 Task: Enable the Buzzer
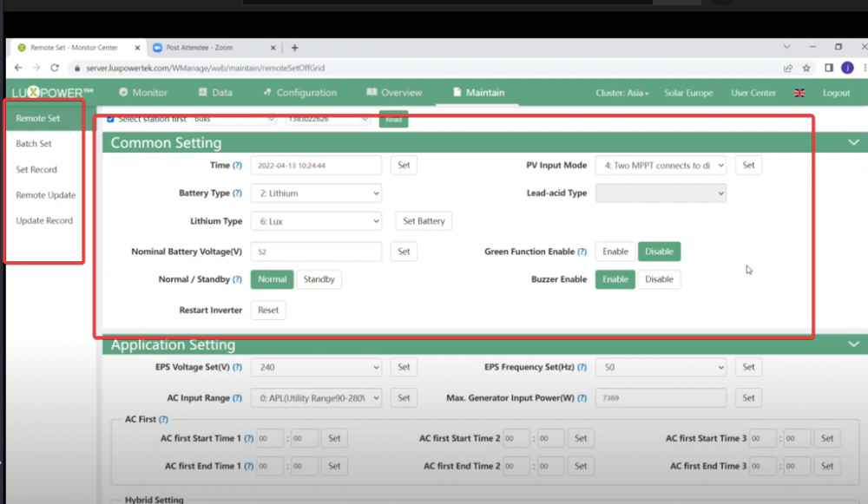coord(615,279)
